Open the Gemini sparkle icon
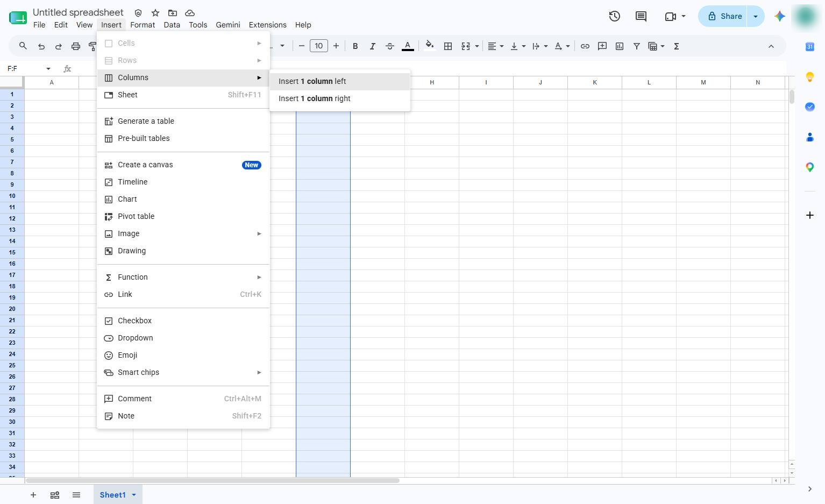Viewport: 825px width, 504px height. pyautogui.click(x=780, y=16)
